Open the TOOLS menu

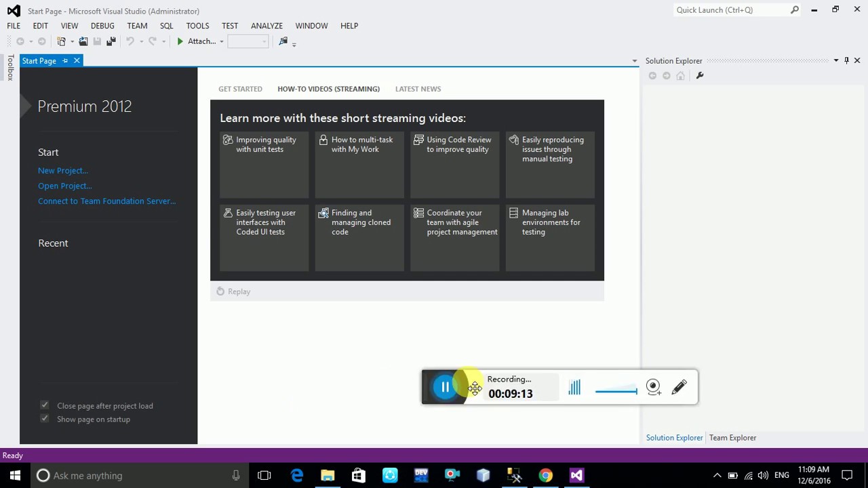point(197,26)
